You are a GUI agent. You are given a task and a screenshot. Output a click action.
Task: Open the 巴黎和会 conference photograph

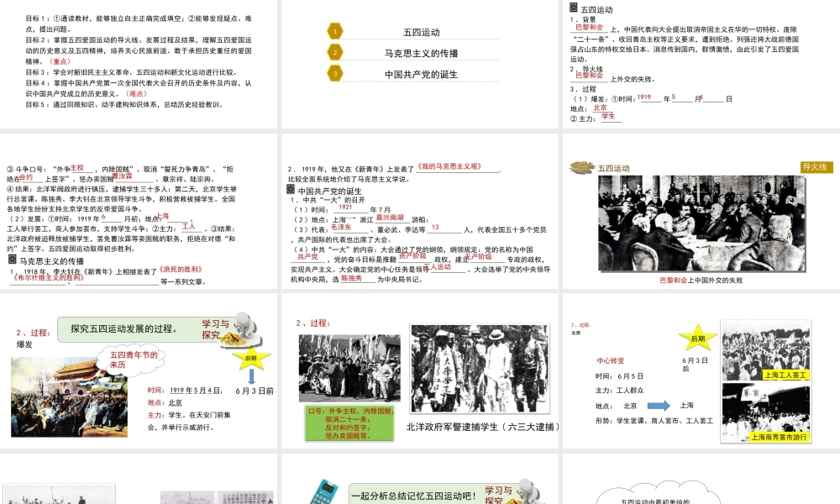click(701, 223)
